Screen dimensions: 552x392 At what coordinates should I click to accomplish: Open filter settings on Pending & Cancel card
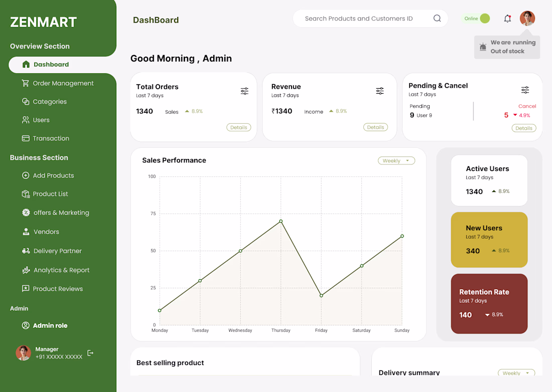(x=525, y=90)
